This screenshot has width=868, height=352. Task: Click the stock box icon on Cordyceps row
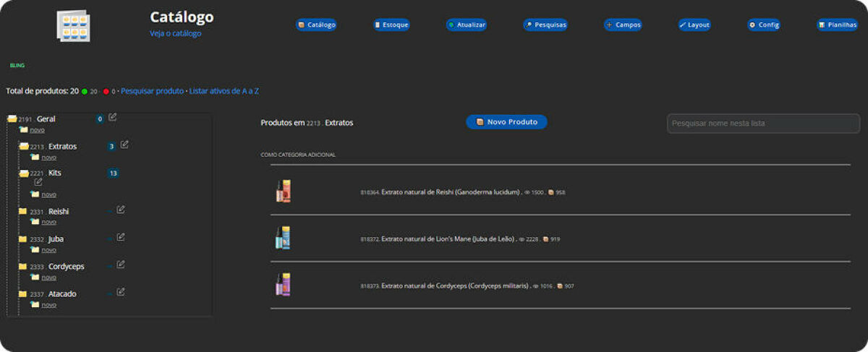tap(560, 286)
